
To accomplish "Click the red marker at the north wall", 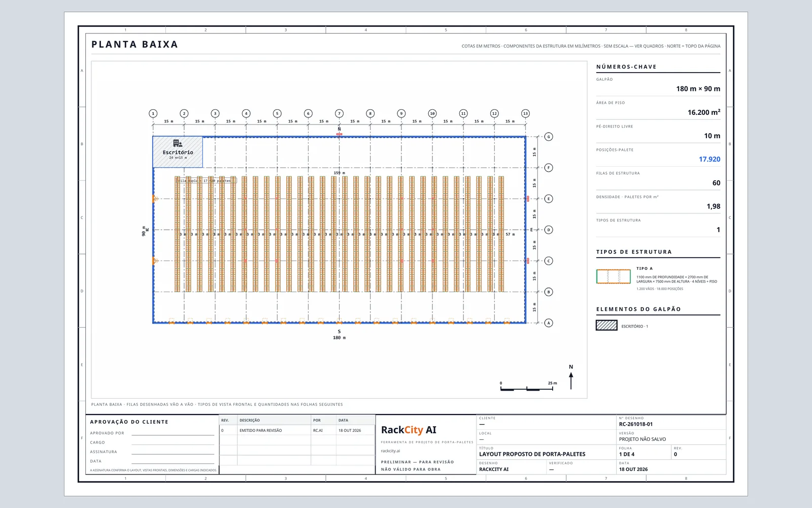I will click(x=340, y=134).
